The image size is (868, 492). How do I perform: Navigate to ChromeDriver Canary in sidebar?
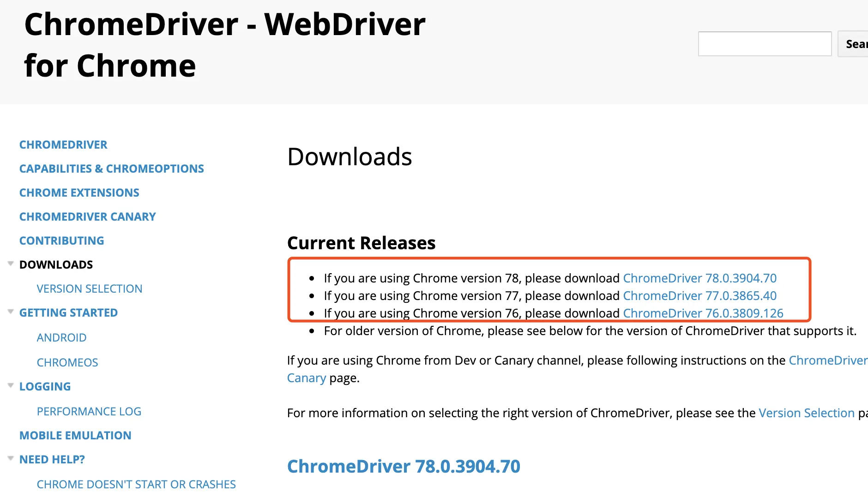tap(88, 216)
